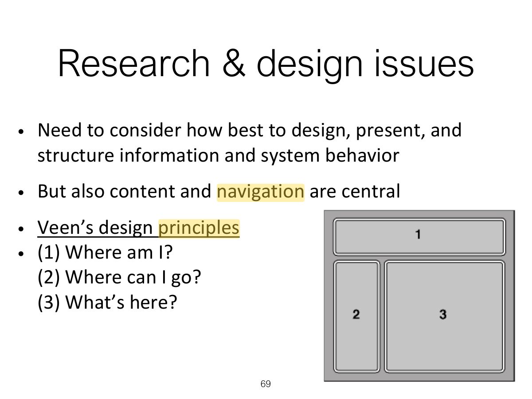Click the words "But also content and"

point(125,192)
